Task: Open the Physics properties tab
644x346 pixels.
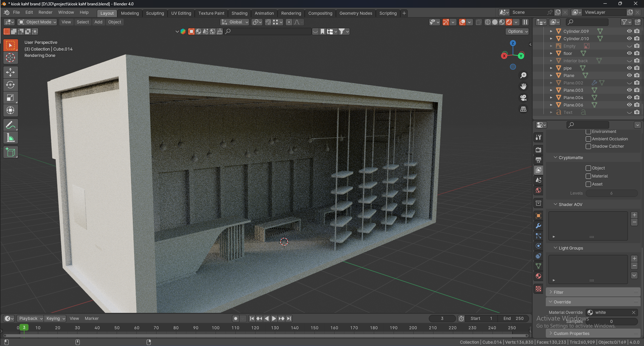Action: [538, 246]
